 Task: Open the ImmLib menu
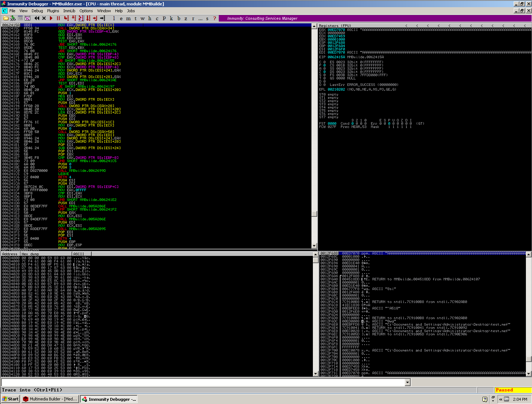69,11
